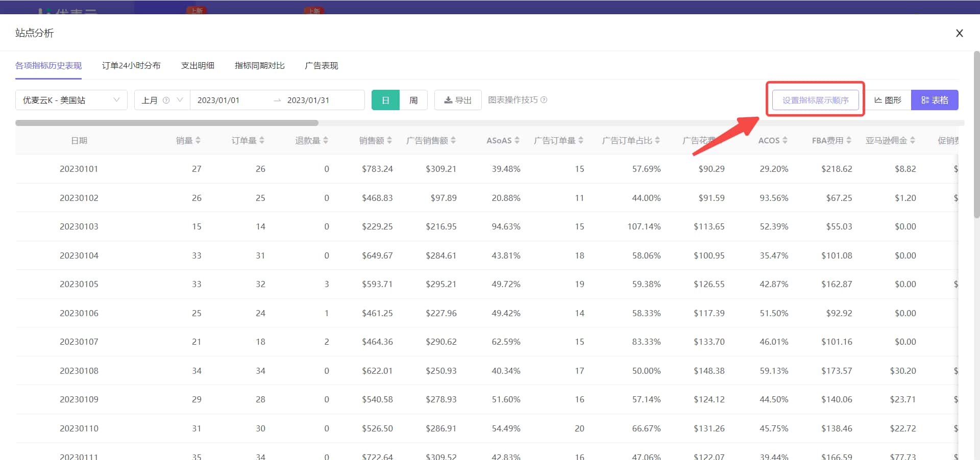
Task: Click start date field 2023/01/01
Action: point(218,100)
